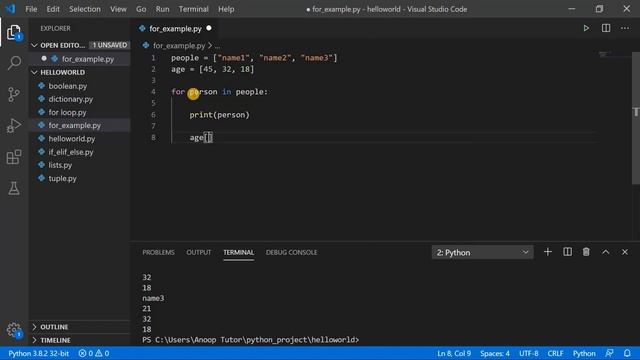Run Python file with play icon

pos(586,28)
